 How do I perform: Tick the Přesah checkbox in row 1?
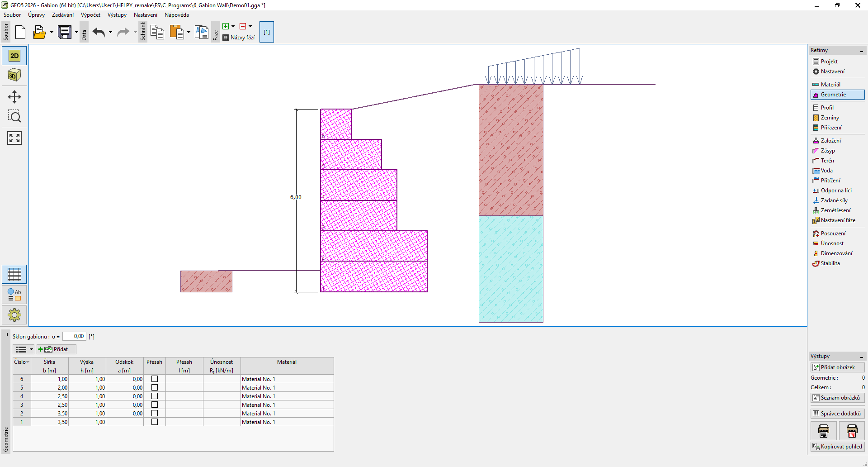coord(155,422)
